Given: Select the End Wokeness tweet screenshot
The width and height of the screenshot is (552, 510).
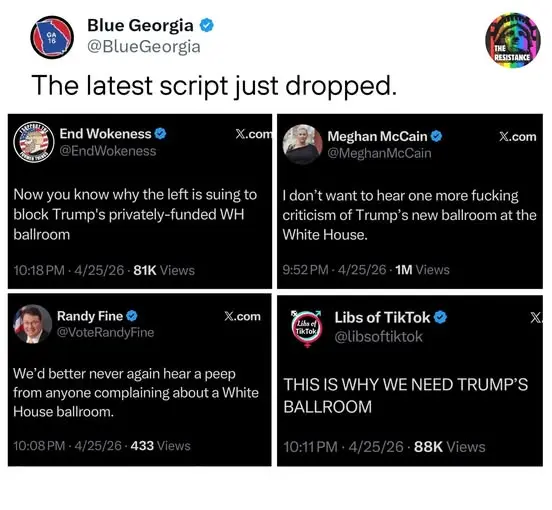Looking at the screenshot, I should coord(140,201).
